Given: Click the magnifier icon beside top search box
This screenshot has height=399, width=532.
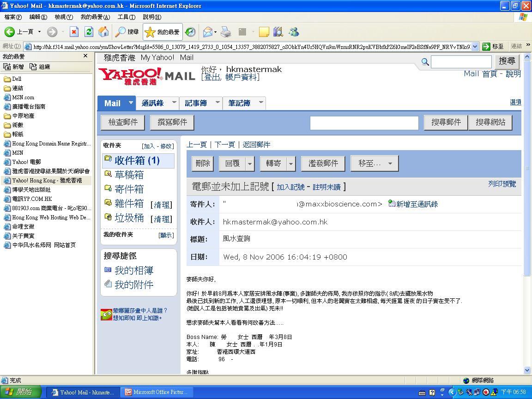Looking at the screenshot, I should point(425,62).
